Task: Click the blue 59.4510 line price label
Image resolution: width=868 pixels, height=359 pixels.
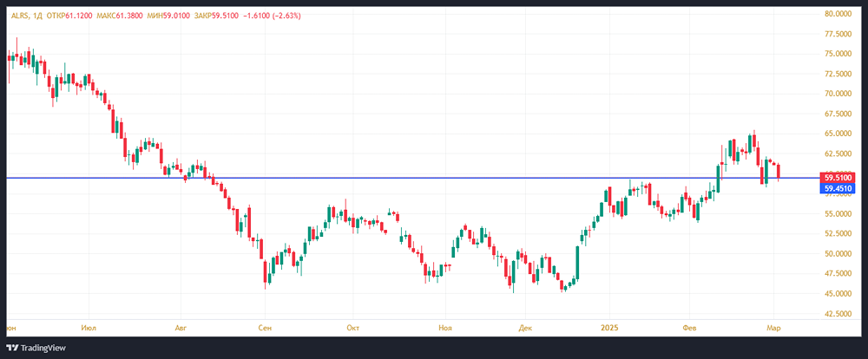Action: (838, 189)
